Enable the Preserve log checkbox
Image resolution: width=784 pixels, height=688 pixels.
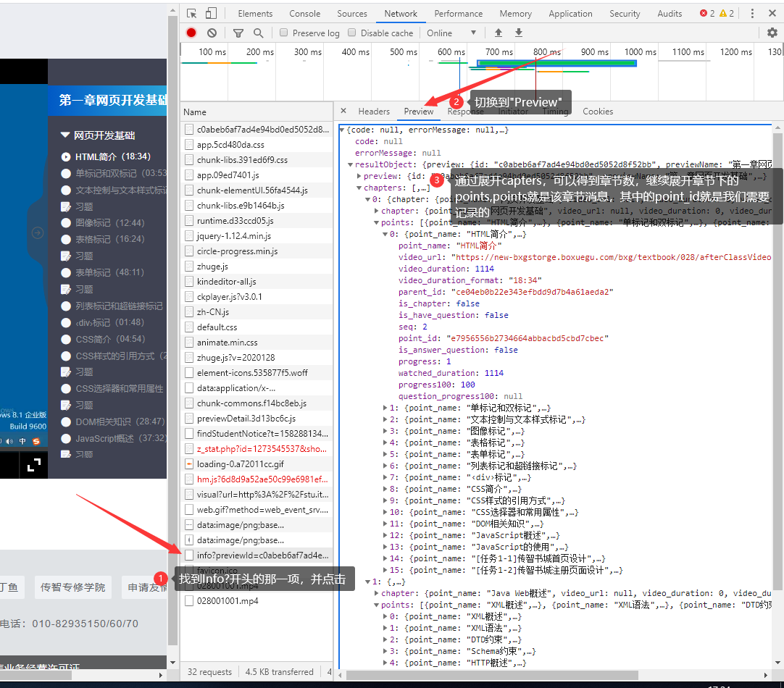pos(284,33)
